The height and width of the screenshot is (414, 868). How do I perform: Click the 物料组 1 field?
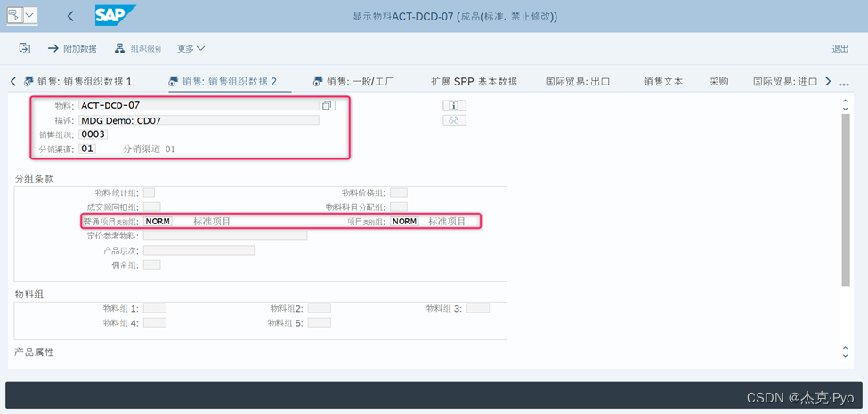tap(154, 308)
